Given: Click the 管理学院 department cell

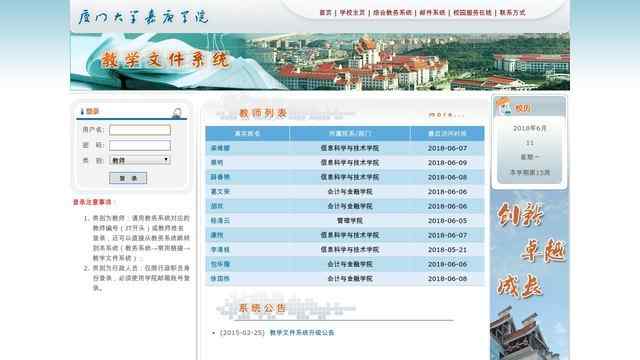Looking at the screenshot, I should tap(350, 220).
